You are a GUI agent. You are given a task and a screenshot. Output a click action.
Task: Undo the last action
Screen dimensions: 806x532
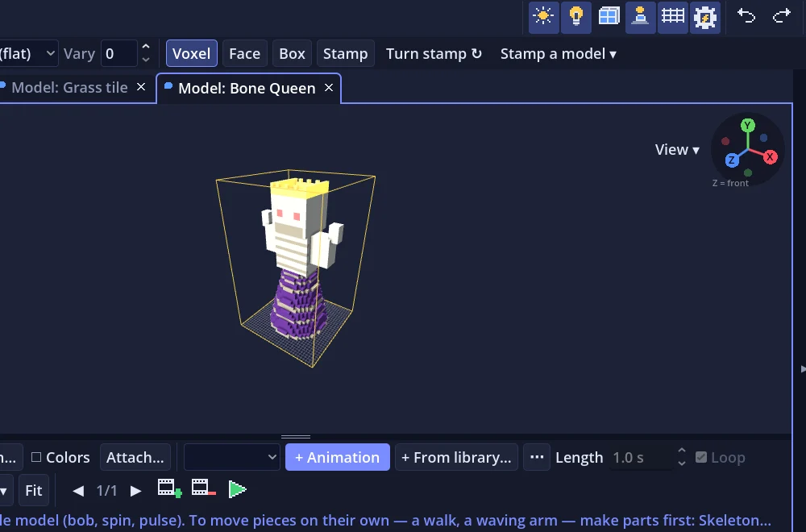click(746, 16)
